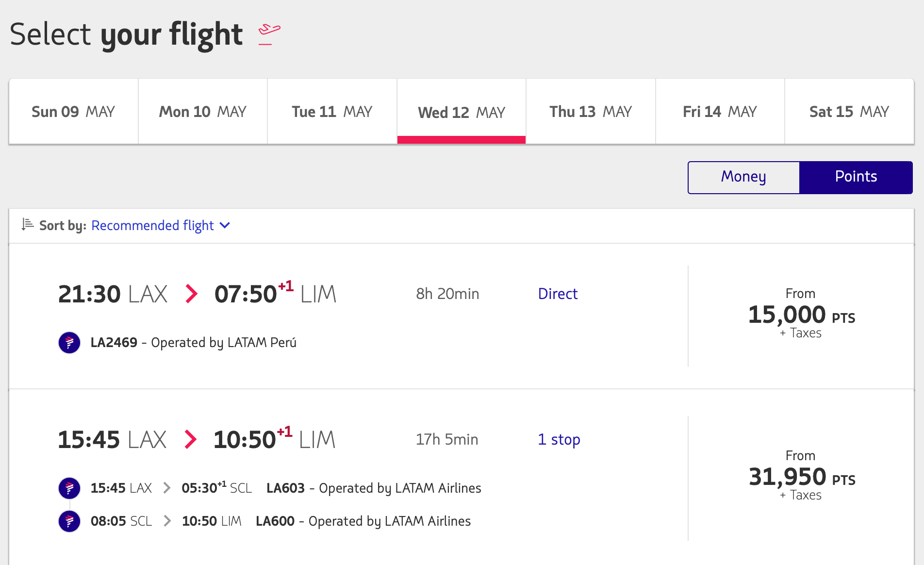Click the red arrow between LAX and LIM
Viewport: 924px width, 565px height.
(191, 293)
